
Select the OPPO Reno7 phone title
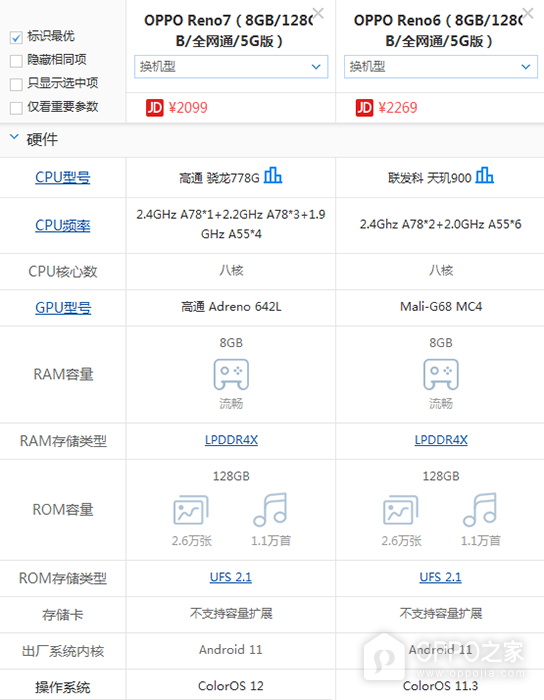tap(229, 30)
